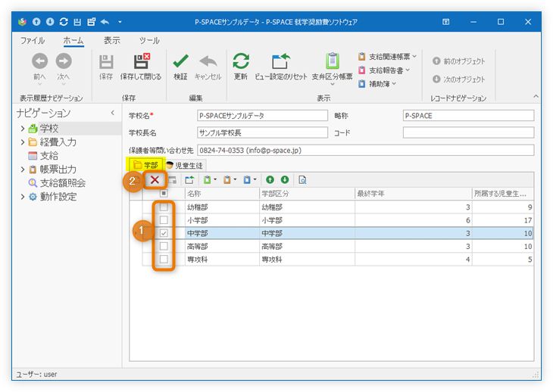The width and height of the screenshot is (553, 392).
Task: Go forward with the 次へ ribbon button
Action: pos(64,67)
